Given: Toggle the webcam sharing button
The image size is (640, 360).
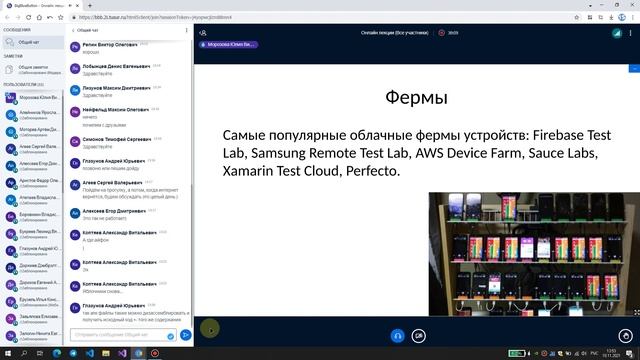Looking at the screenshot, I should [419, 336].
